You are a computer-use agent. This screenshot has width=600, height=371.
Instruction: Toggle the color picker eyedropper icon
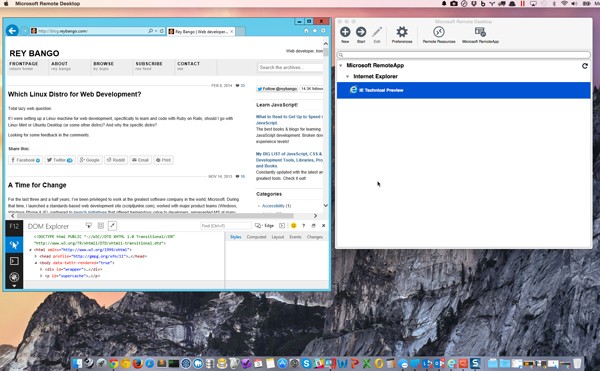pyautogui.click(x=112, y=226)
